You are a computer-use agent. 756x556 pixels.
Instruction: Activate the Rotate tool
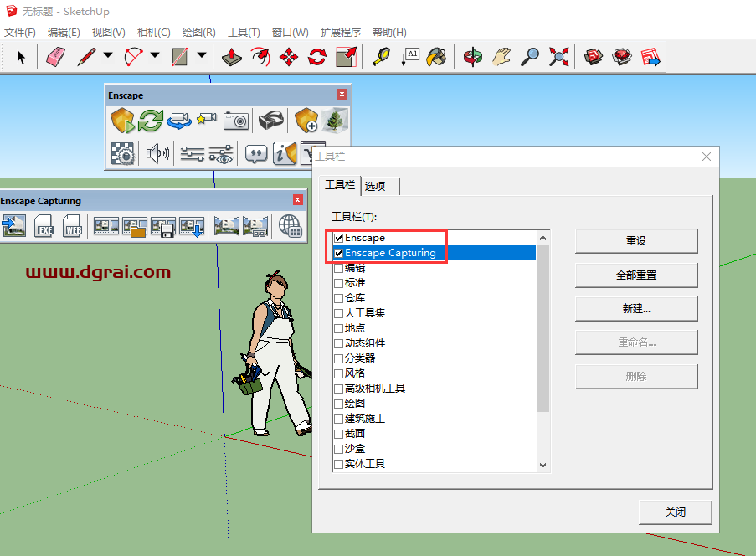(316, 57)
